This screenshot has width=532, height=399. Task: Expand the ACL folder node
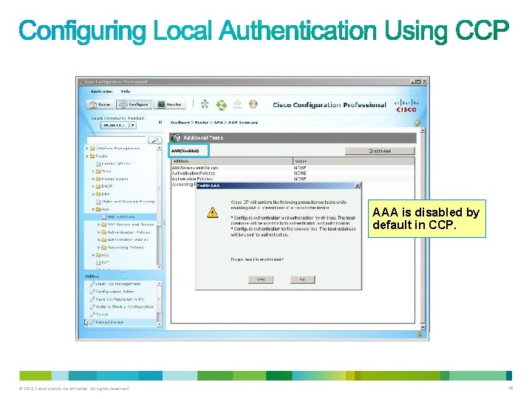click(x=93, y=255)
